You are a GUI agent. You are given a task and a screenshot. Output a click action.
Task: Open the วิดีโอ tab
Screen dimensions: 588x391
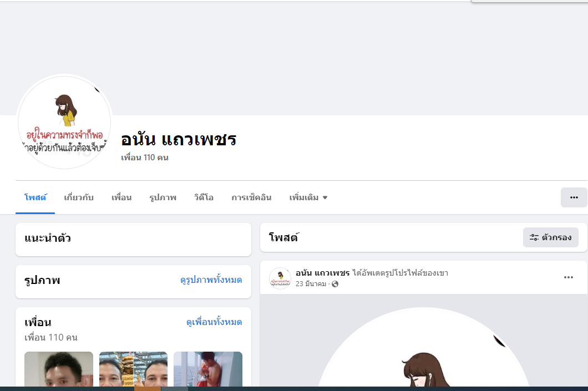(204, 197)
